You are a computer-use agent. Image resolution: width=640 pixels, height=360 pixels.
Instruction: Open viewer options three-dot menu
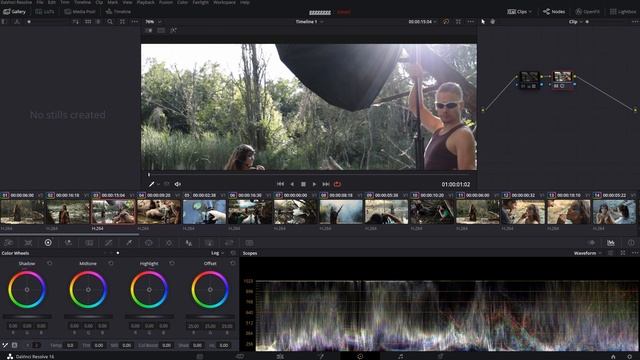tap(471, 22)
